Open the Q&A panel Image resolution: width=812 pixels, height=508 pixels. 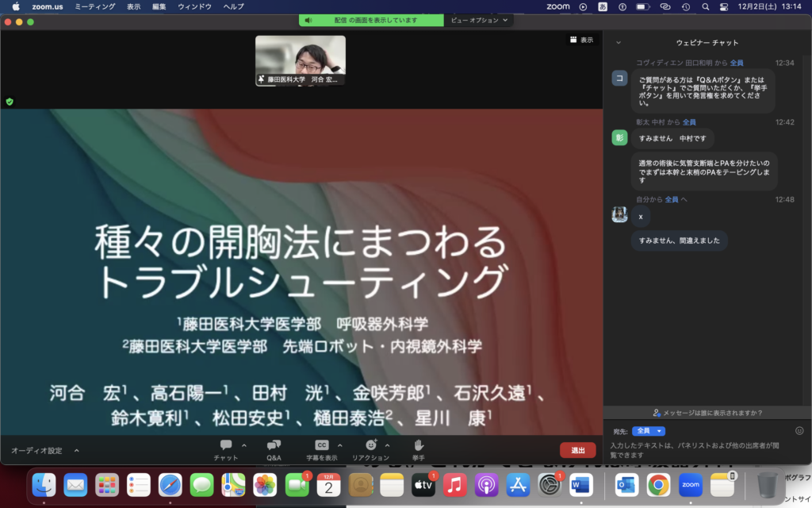[x=274, y=445]
